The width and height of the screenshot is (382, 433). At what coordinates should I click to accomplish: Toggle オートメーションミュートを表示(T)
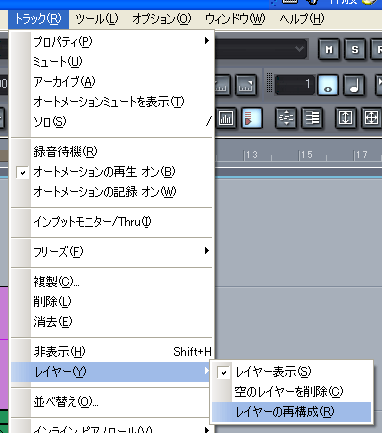click(112, 102)
